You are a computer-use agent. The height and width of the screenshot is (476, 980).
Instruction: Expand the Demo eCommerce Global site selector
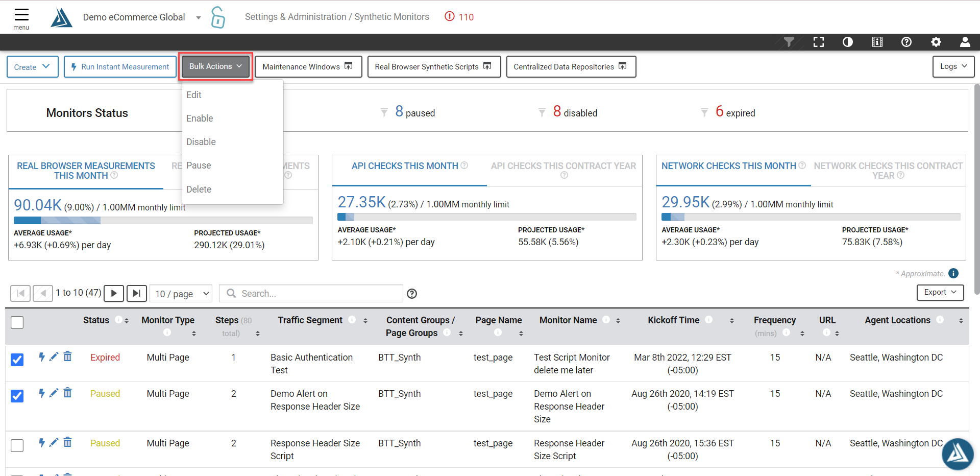pyautogui.click(x=199, y=17)
